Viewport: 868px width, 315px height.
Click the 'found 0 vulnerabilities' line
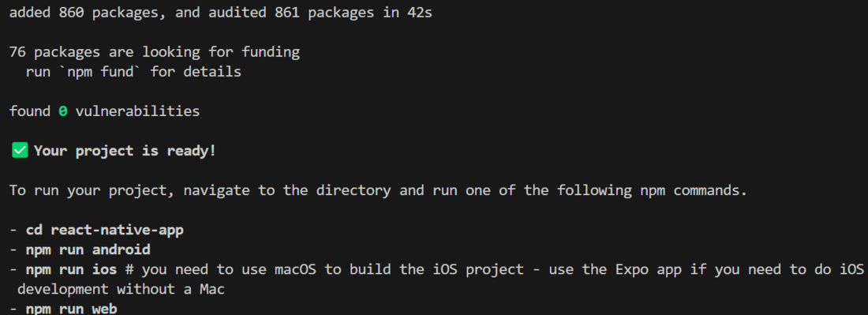[104, 111]
